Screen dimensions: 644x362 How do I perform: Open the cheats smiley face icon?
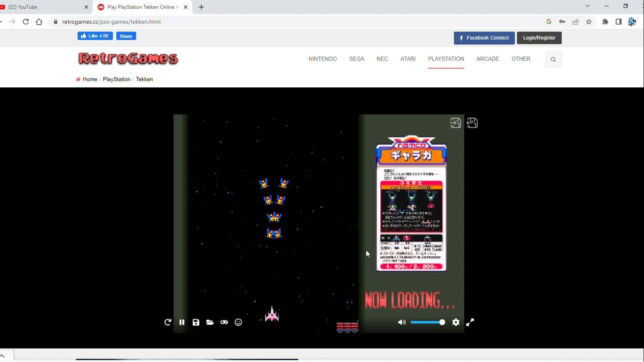click(x=238, y=322)
